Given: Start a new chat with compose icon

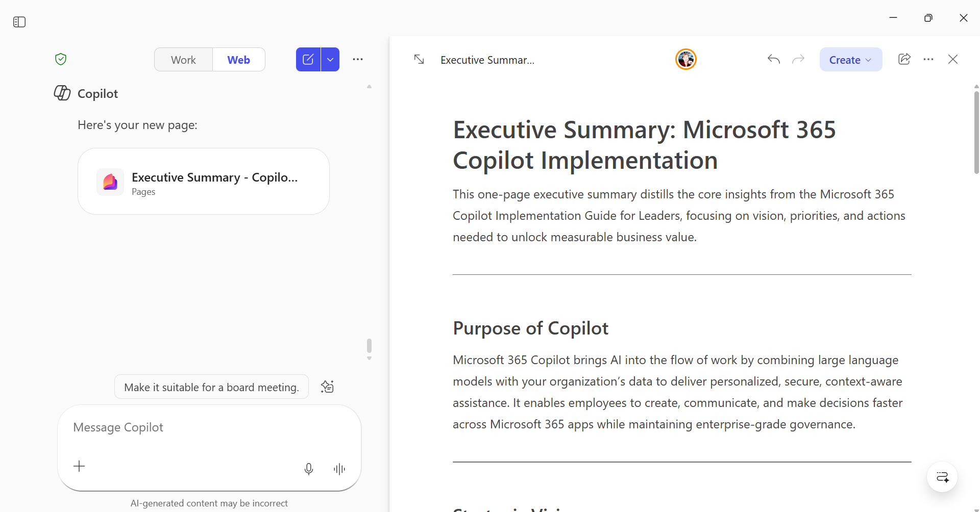Looking at the screenshot, I should tap(308, 60).
